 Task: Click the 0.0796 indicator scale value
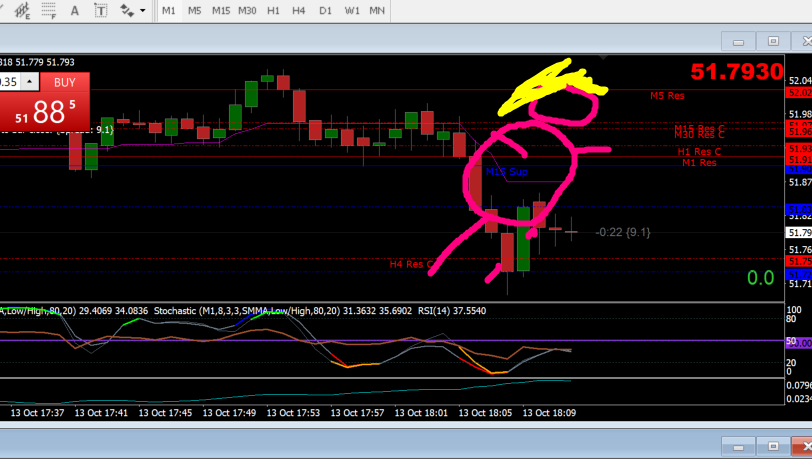click(799, 385)
